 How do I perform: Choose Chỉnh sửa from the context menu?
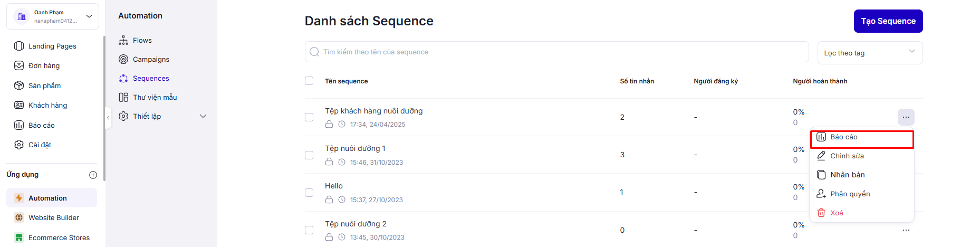click(x=847, y=156)
